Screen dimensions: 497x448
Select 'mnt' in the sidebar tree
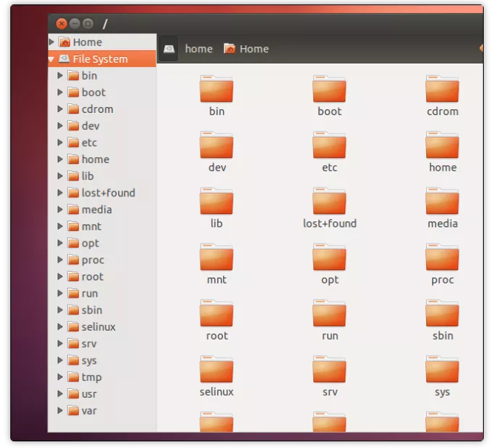click(x=92, y=227)
